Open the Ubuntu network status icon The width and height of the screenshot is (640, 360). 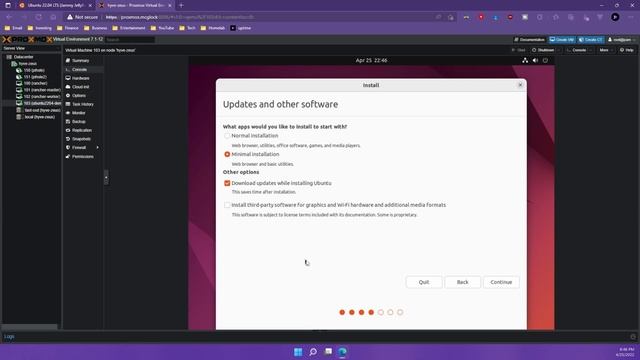tap(525, 60)
